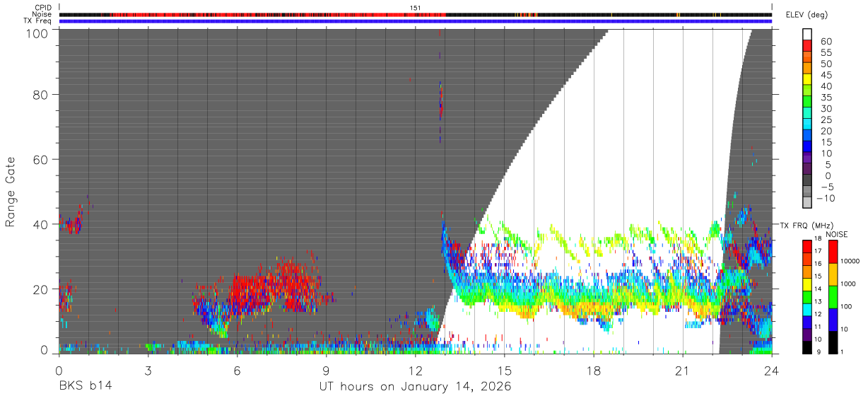This screenshot has height=401, width=868.
Task: Click the 60 tick on the Range Gate axis
Action: pos(41,160)
